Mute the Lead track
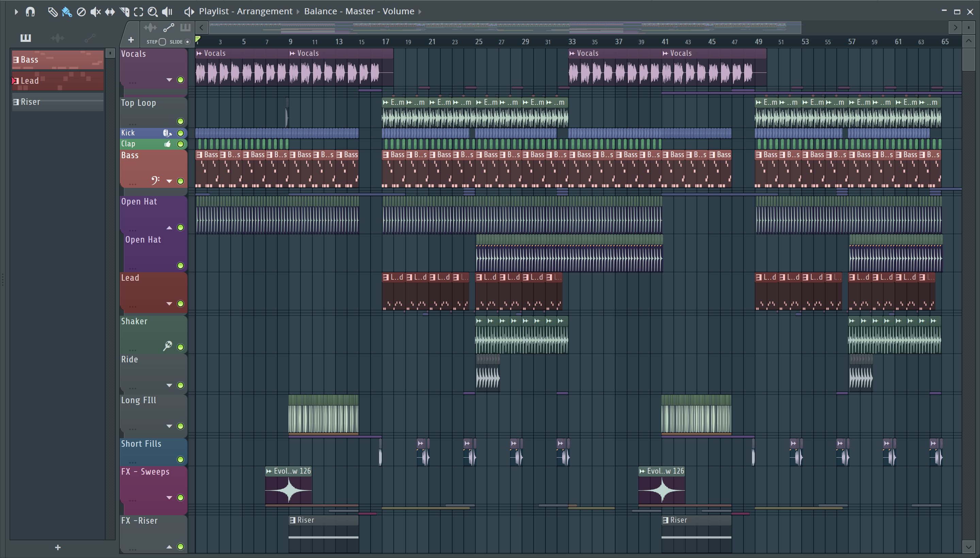 pyautogui.click(x=180, y=303)
